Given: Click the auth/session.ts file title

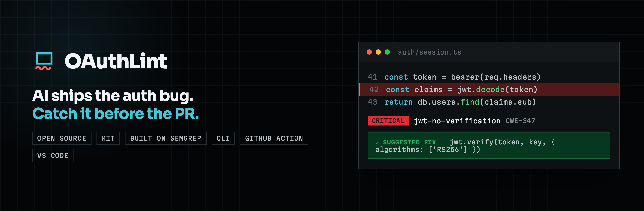Looking at the screenshot, I should 430,52.
